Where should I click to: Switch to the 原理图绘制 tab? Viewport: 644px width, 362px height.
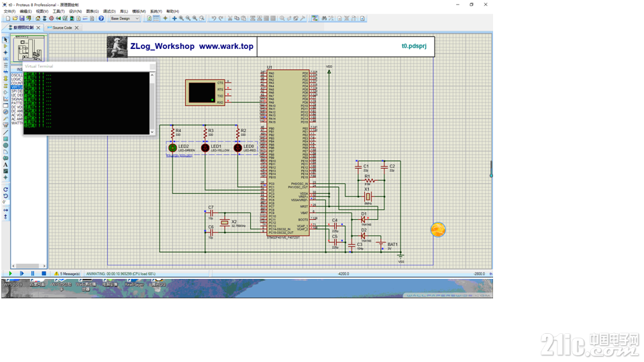point(23,28)
